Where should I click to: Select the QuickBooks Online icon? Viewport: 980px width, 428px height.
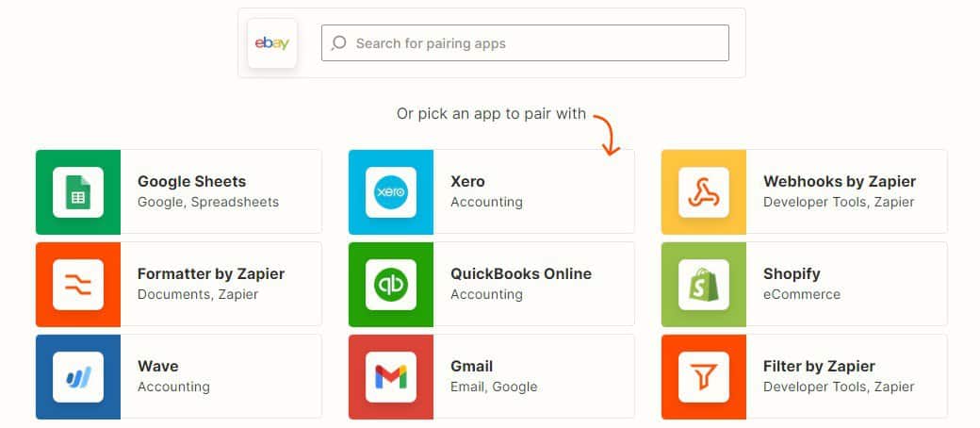coord(391,285)
